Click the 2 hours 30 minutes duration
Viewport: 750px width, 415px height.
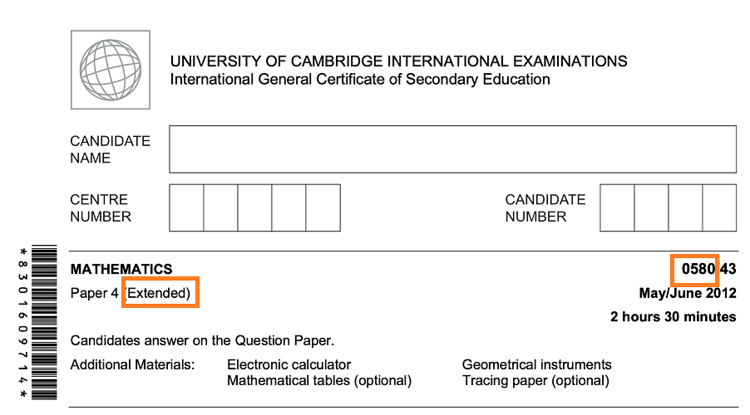tap(673, 317)
